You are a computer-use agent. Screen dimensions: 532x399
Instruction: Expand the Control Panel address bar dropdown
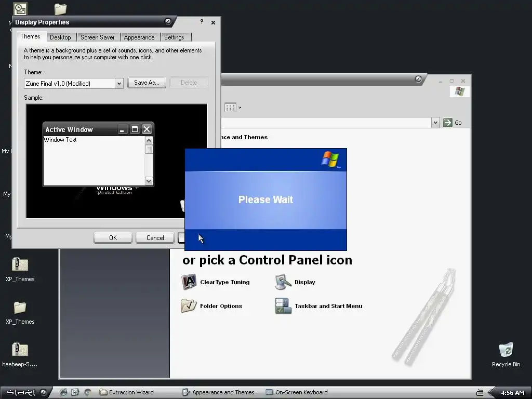pyautogui.click(x=436, y=123)
